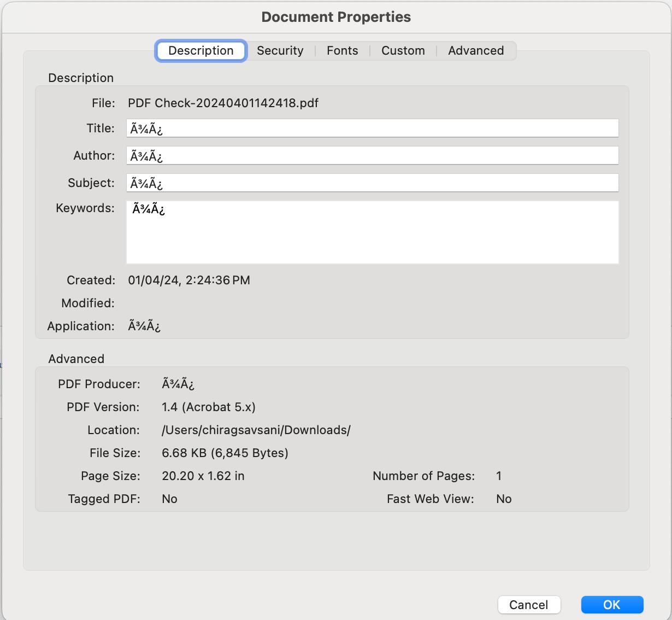Focus the Author input field
Screen dimensions: 672x620
click(x=372, y=156)
